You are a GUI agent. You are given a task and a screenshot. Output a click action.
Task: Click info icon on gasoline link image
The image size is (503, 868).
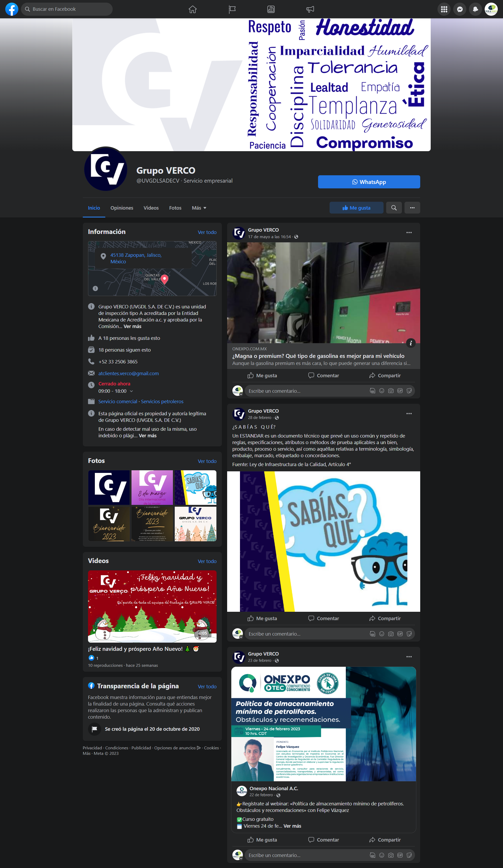411,343
